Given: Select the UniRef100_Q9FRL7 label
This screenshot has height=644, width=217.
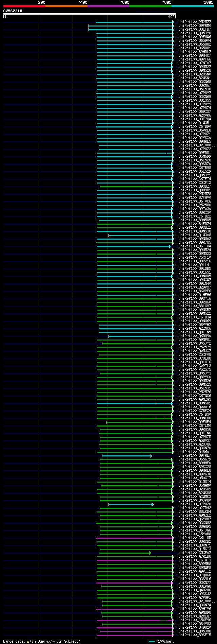Looking at the screenshot, I should (x=195, y=456).
